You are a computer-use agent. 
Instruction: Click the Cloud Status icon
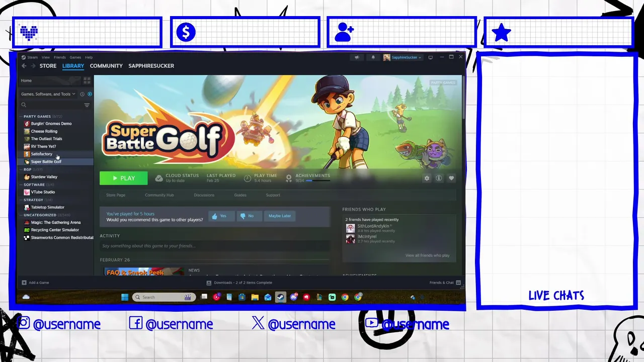(x=159, y=178)
